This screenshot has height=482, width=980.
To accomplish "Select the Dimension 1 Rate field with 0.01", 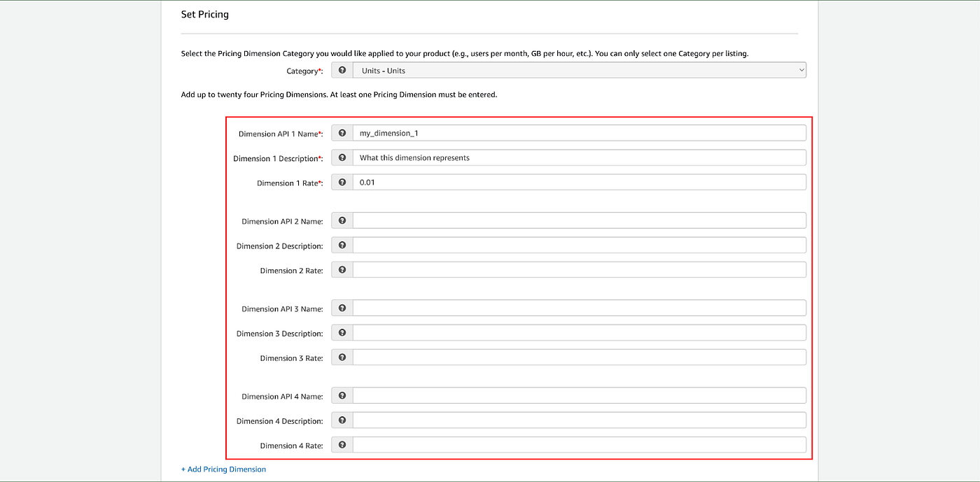I will tap(580, 182).
